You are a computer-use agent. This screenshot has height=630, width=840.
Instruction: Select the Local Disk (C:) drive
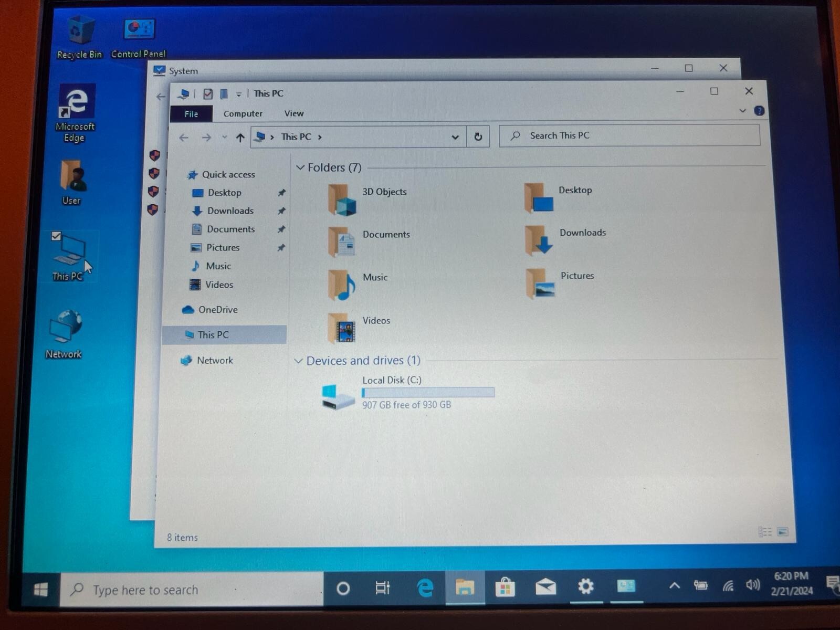click(408, 393)
